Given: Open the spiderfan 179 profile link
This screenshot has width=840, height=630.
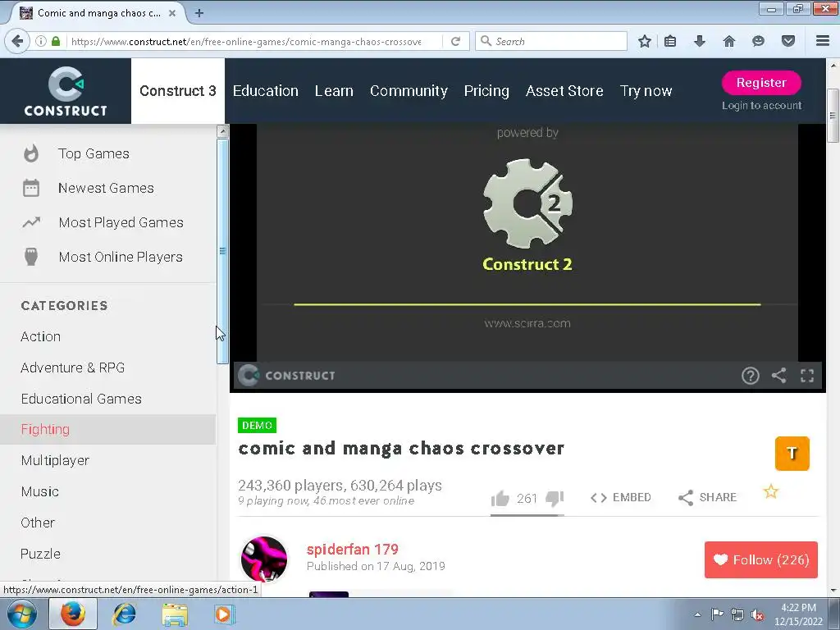Looking at the screenshot, I should [x=353, y=549].
